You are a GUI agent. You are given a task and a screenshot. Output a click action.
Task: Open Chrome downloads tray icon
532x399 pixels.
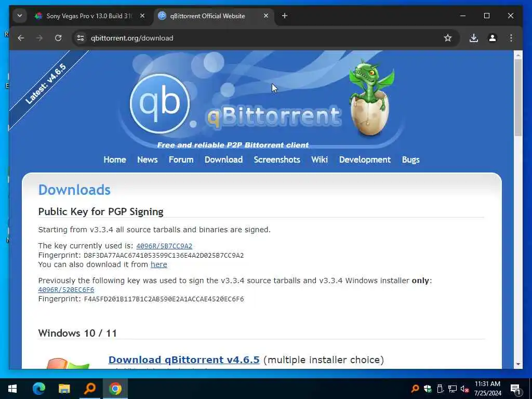(474, 38)
